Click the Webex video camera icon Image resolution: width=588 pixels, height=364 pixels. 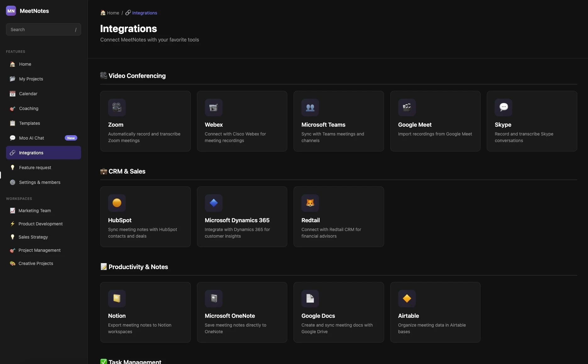click(x=214, y=108)
